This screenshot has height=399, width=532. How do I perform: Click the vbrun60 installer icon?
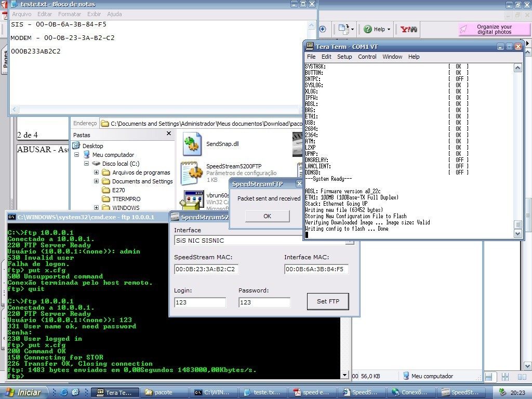pos(191,199)
